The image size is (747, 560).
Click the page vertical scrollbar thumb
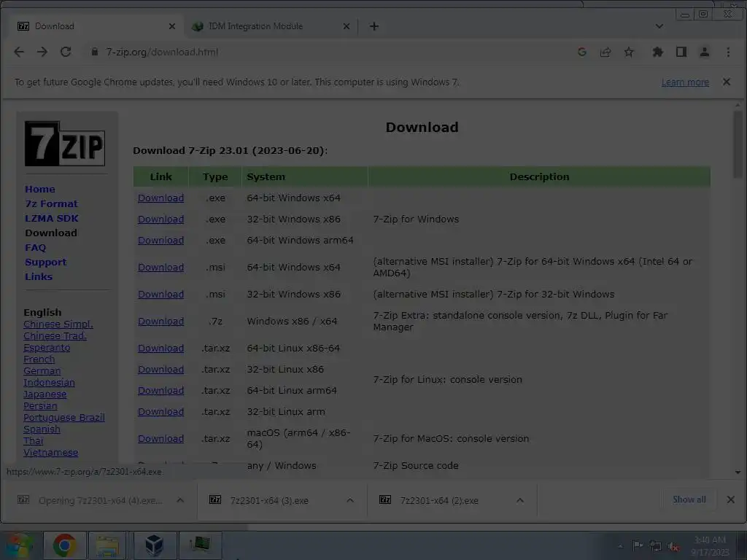738,144
